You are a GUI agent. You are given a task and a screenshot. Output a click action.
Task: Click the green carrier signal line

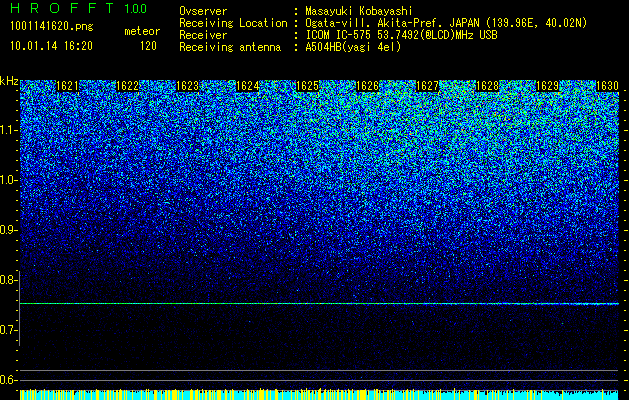319,304
